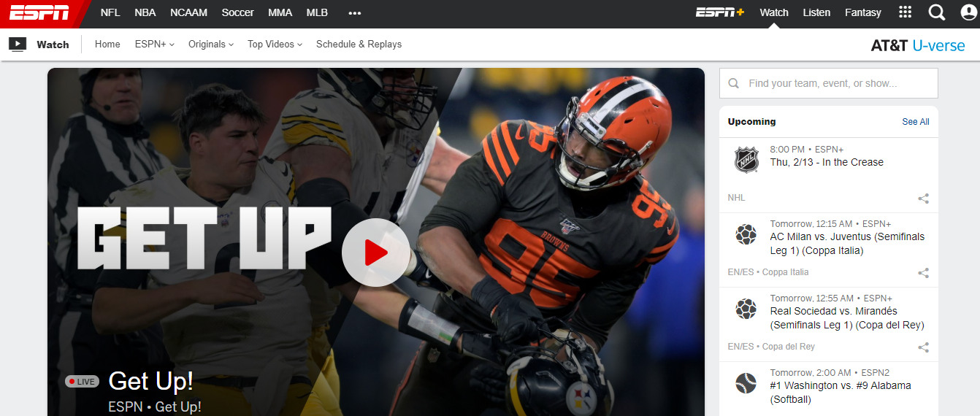Click the NHL category label
The image size is (980, 416).
(x=736, y=199)
